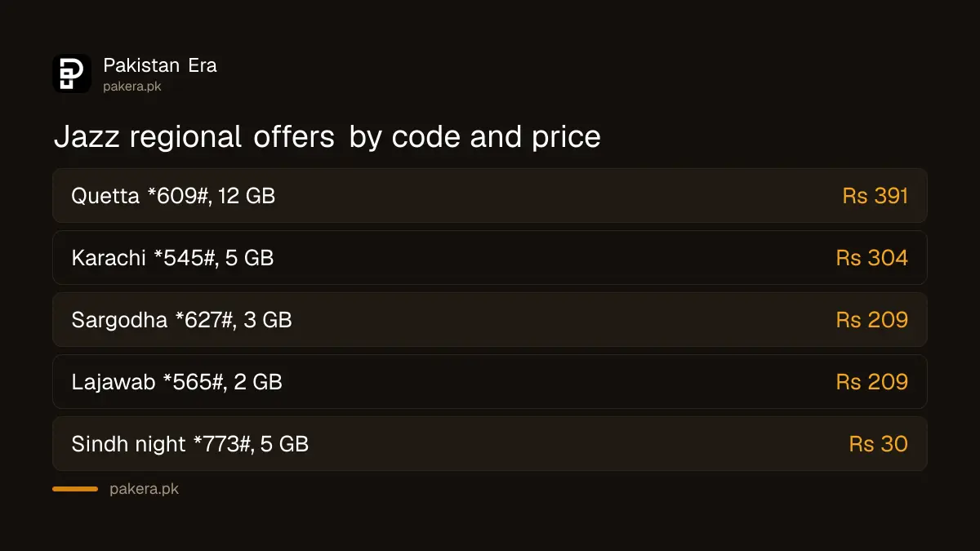Click the Pakistan Era logo icon
Screen dimensions: 980x551
tap(72, 73)
